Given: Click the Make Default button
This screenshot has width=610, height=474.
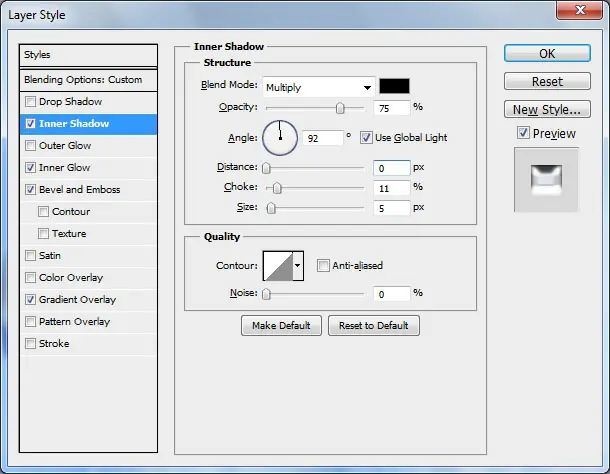Looking at the screenshot, I should tap(281, 325).
